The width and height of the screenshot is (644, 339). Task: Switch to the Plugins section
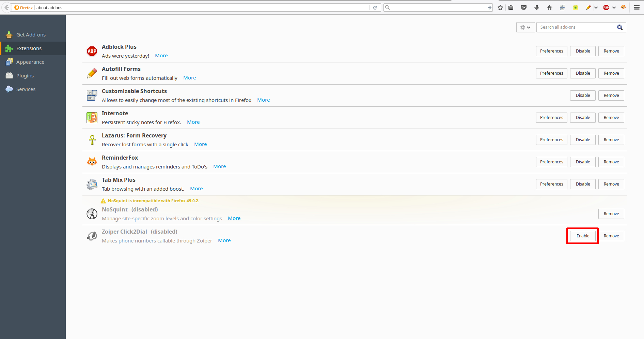pos(25,76)
